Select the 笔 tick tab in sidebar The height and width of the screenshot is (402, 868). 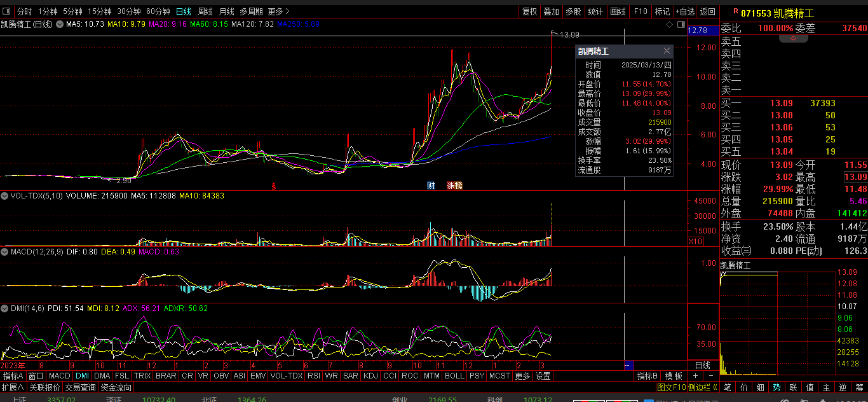[728, 387]
